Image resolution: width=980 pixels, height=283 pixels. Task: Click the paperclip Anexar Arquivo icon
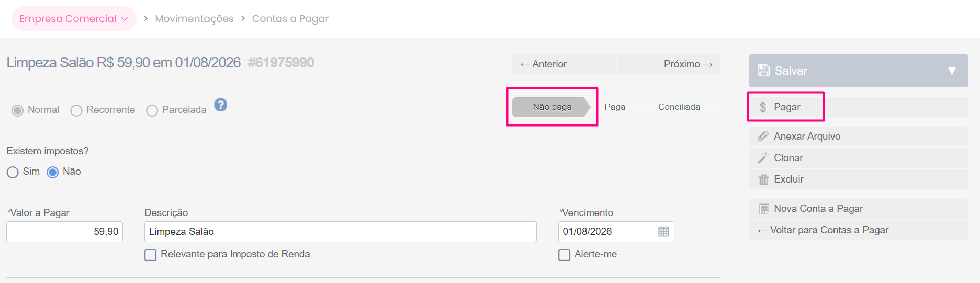[763, 137]
